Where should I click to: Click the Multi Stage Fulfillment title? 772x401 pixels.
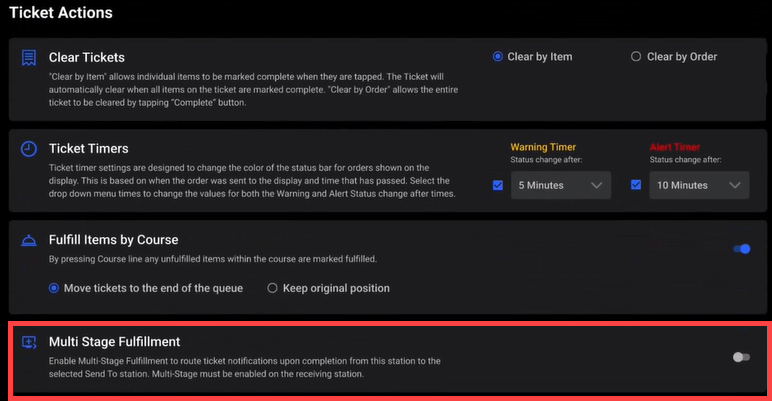[114, 341]
